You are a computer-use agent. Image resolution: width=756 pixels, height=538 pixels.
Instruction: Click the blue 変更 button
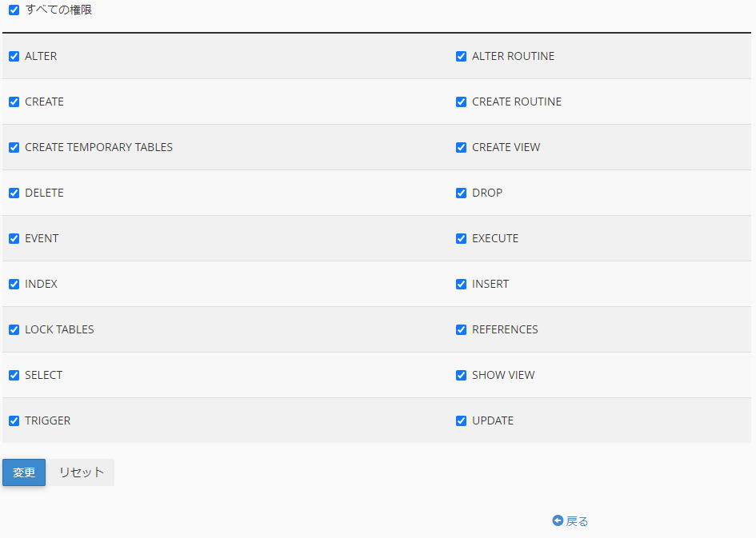[24, 472]
